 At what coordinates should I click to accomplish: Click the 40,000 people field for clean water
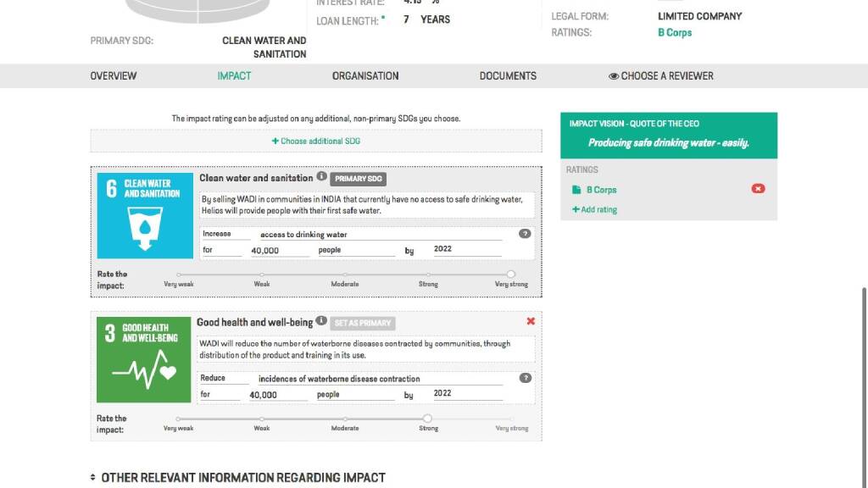(277, 251)
